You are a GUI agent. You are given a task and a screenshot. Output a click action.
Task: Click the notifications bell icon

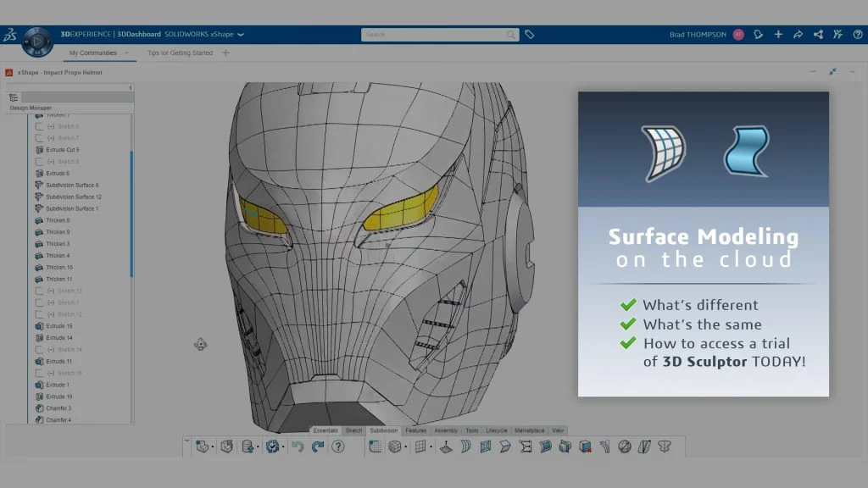click(759, 35)
